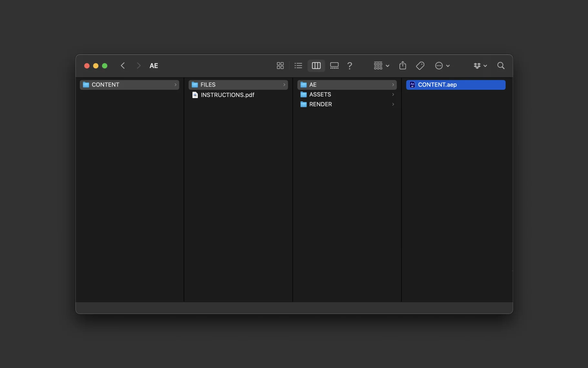The width and height of the screenshot is (588, 368).
Task: Switch to list view
Action: pyautogui.click(x=298, y=66)
